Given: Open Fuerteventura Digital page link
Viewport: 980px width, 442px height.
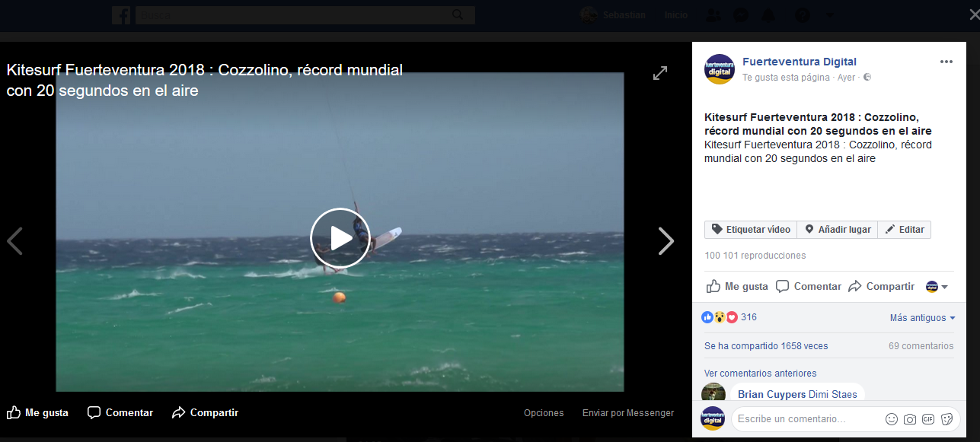Looking at the screenshot, I should click(x=799, y=62).
